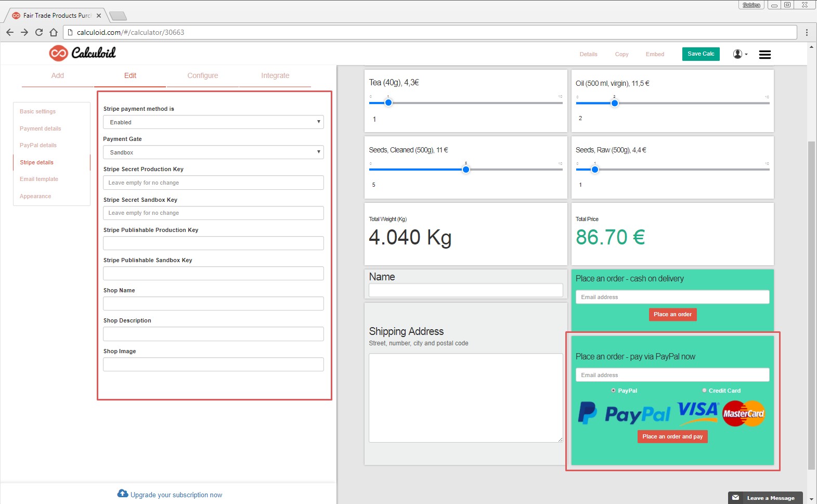This screenshot has width=817, height=504.
Task: Open Stripe details section
Action: (x=36, y=162)
